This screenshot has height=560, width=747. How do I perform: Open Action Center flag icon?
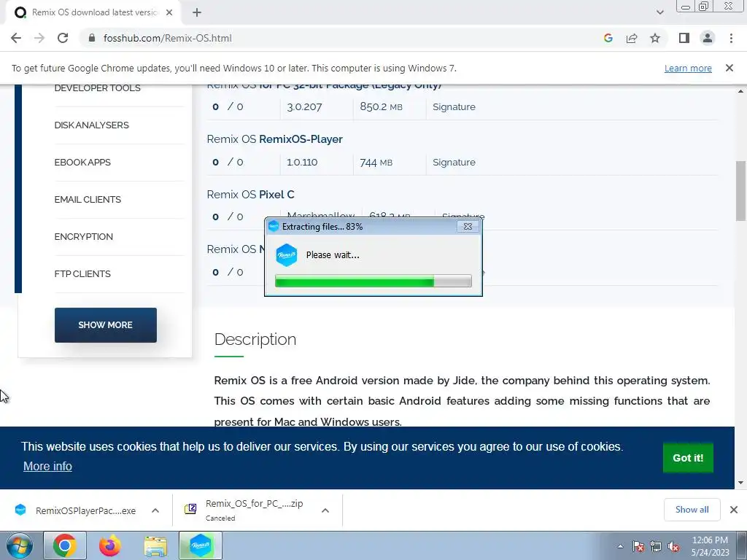click(638, 547)
